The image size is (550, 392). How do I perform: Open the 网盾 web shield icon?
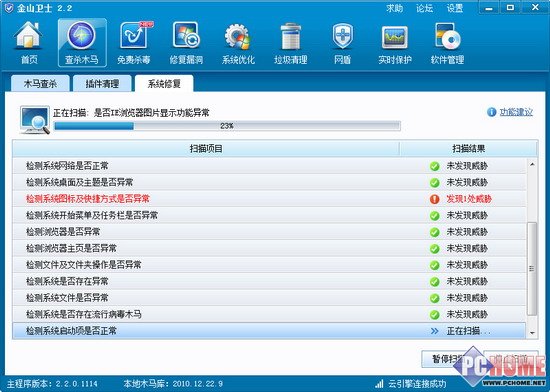click(x=342, y=43)
